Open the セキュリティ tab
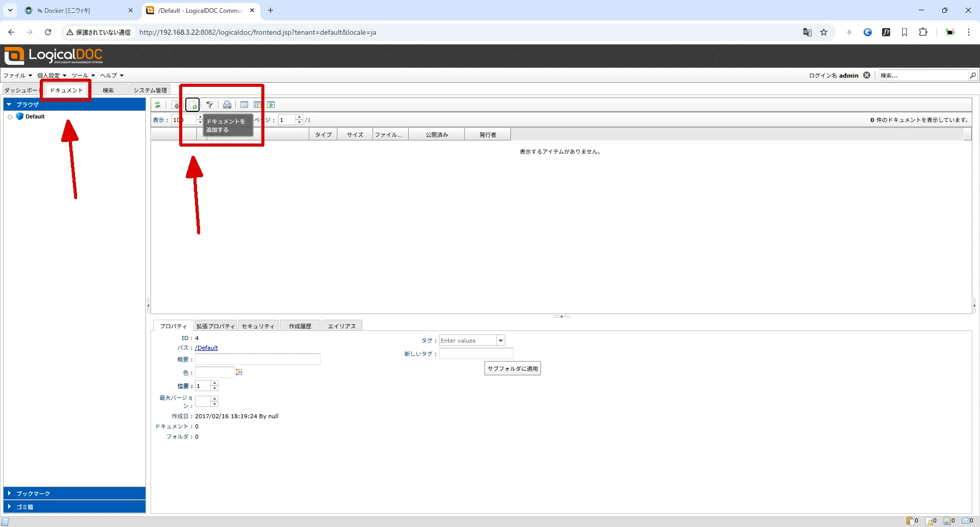Viewport: 980px width, 527px height. pos(258,326)
